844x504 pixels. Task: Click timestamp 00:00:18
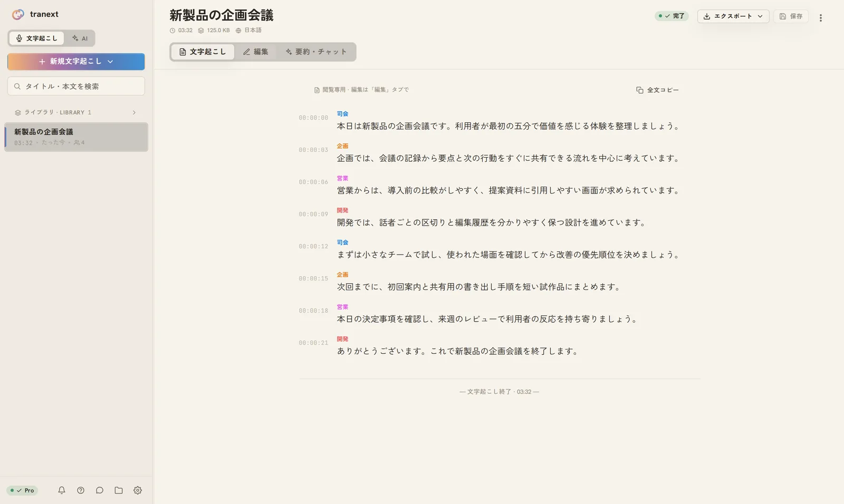[313, 311]
